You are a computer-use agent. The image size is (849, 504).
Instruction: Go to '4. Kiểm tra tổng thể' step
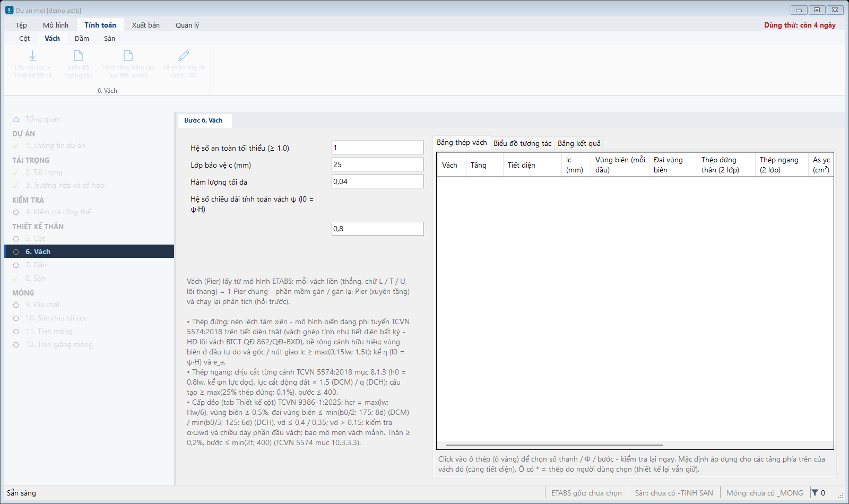tap(58, 212)
